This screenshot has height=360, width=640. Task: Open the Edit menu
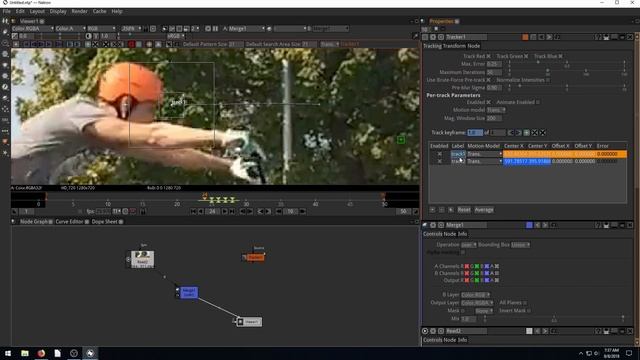20,11
